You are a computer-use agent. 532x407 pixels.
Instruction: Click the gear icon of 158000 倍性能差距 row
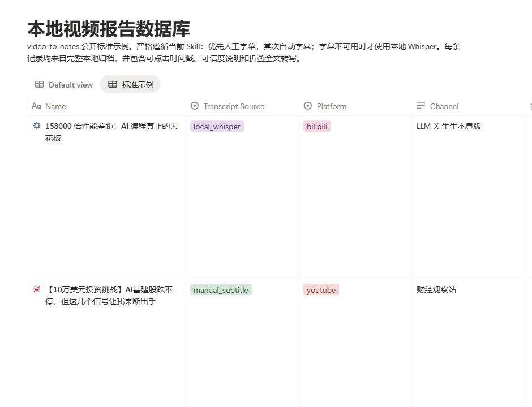coord(37,125)
